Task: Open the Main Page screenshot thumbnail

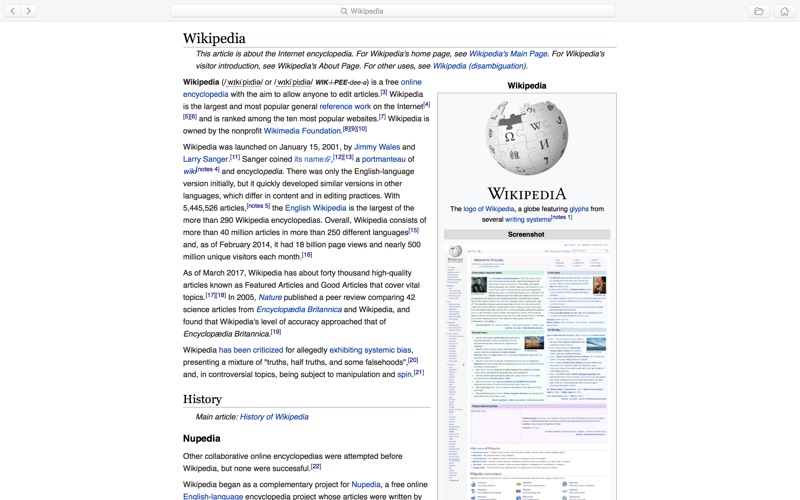Action: pyautogui.click(x=527, y=371)
